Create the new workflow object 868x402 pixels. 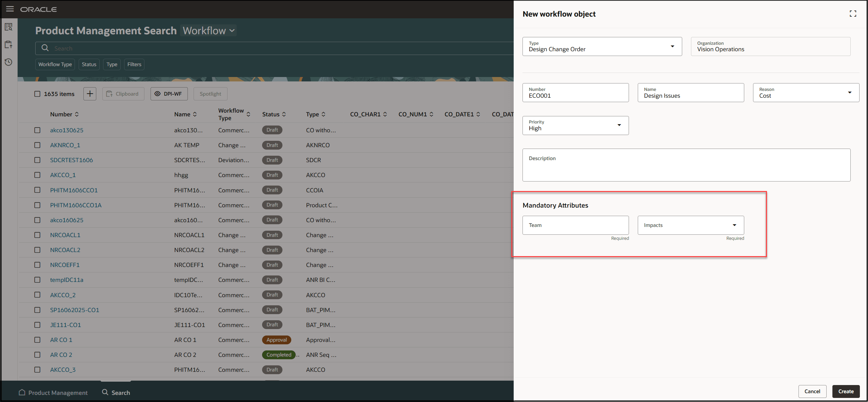pos(846,391)
